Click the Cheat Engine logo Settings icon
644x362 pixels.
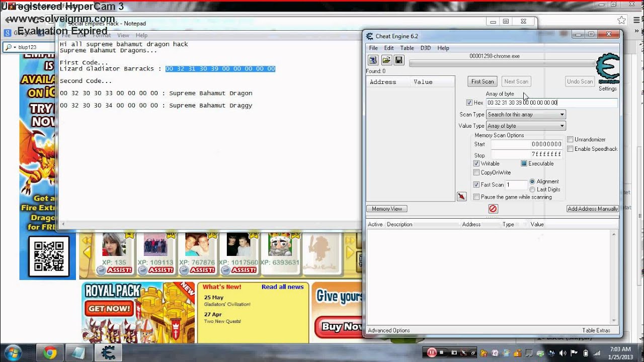click(607, 70)
